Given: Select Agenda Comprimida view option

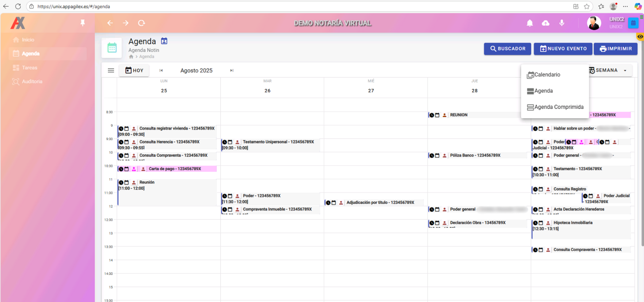Looking at the screenshot, I should point(558,107).
